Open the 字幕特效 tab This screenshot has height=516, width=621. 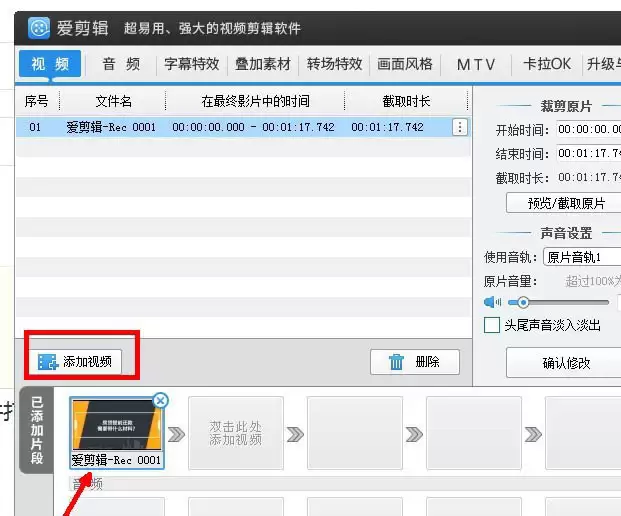[x=192, y=64]
